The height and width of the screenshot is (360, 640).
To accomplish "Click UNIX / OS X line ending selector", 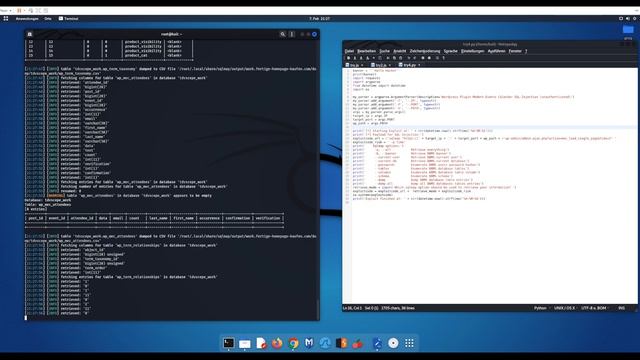I will click(565, 308).
